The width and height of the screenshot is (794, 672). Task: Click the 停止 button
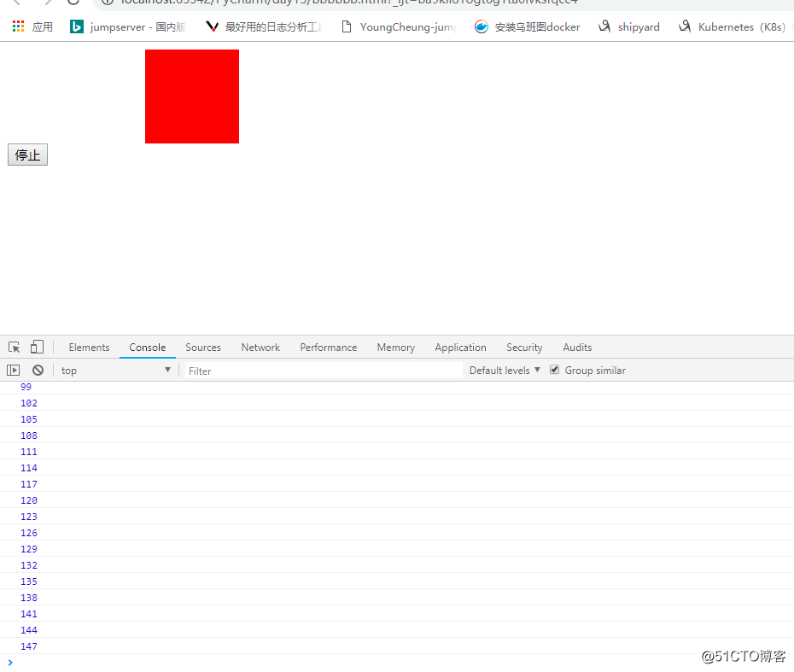(x=28, y=155)
